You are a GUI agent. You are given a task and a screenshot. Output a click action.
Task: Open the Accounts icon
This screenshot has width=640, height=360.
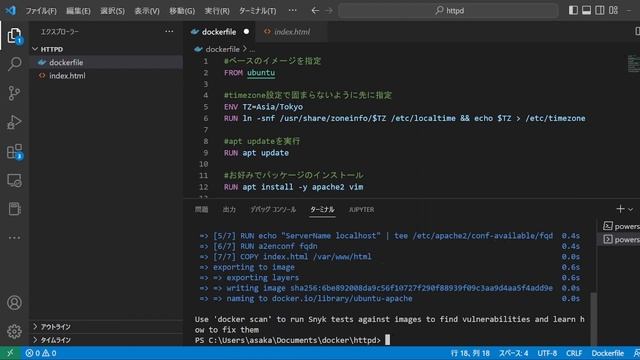pos(14,302)
